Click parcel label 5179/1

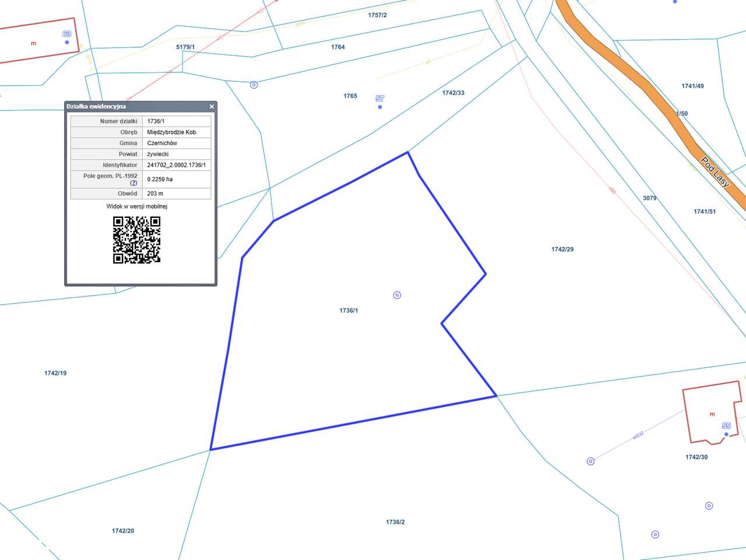[x=185, y=47]
